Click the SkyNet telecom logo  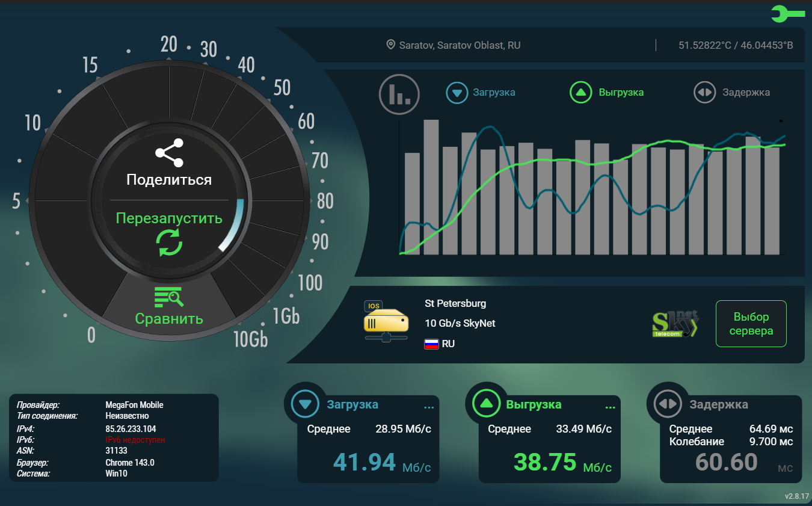675,324
